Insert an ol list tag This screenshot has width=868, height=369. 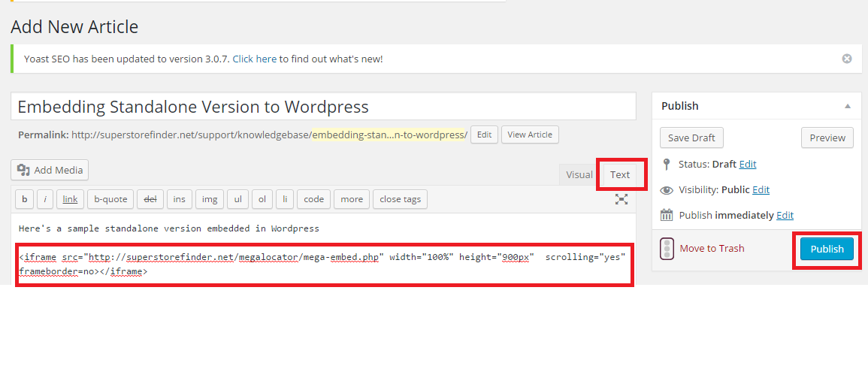262,199
